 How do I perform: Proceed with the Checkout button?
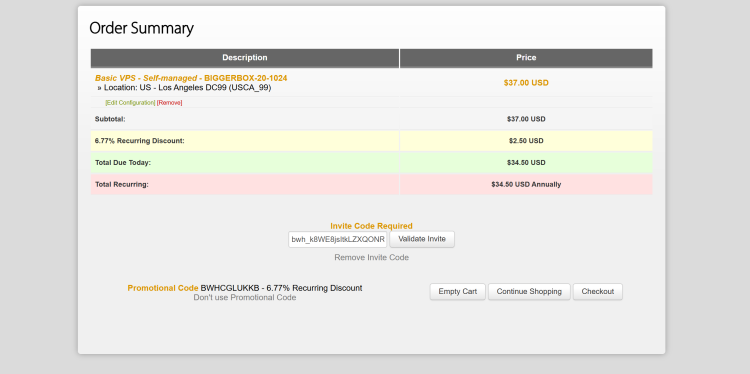tap(598, 292)
